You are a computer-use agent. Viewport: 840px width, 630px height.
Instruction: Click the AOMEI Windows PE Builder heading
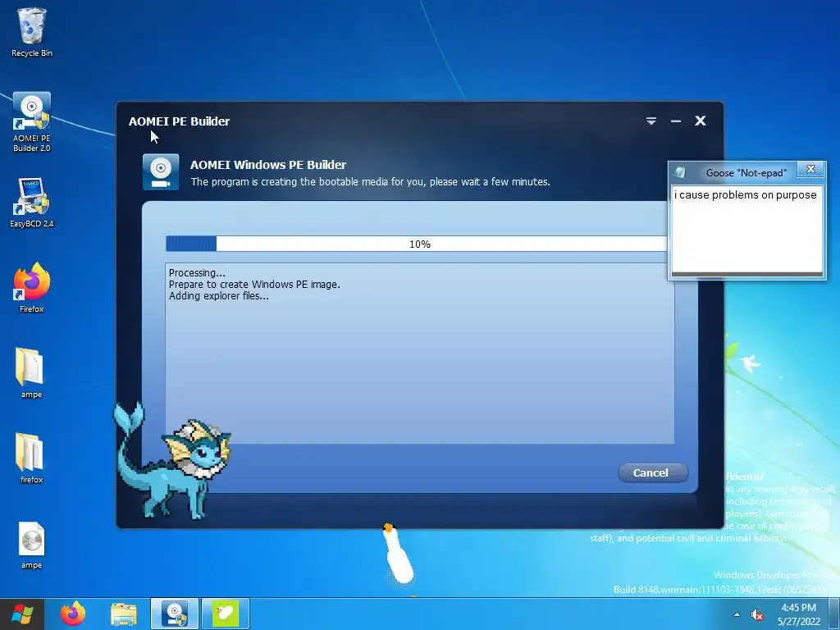coord(268,164)
